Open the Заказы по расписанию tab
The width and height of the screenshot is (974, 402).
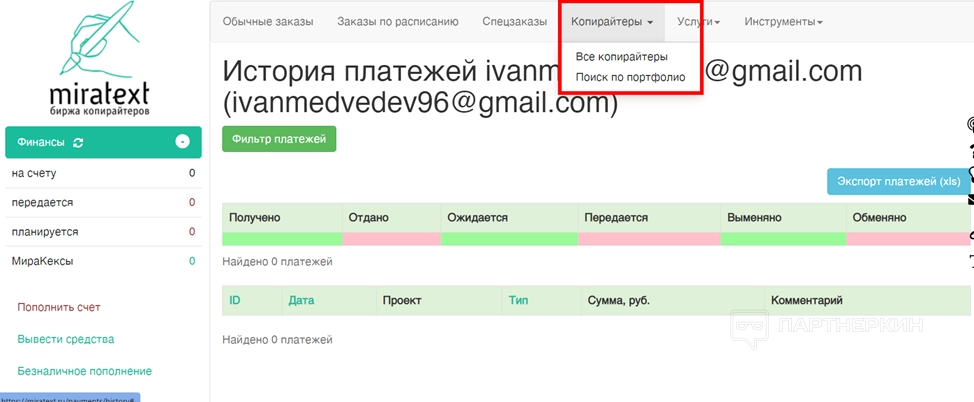coord(398,22)
